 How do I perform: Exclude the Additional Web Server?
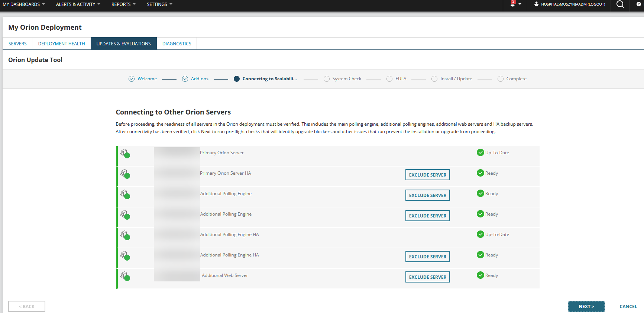428,277
